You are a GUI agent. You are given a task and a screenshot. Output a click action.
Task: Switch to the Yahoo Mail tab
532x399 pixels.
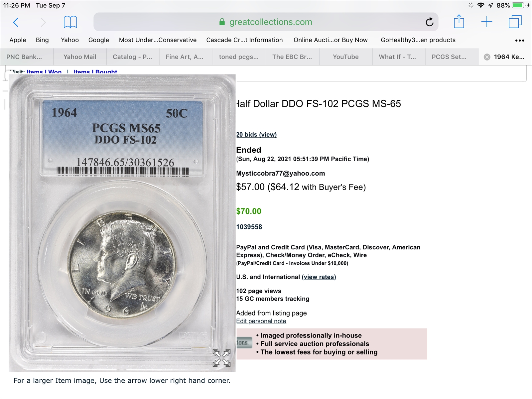pyautogui.click(x=80, y=57)
